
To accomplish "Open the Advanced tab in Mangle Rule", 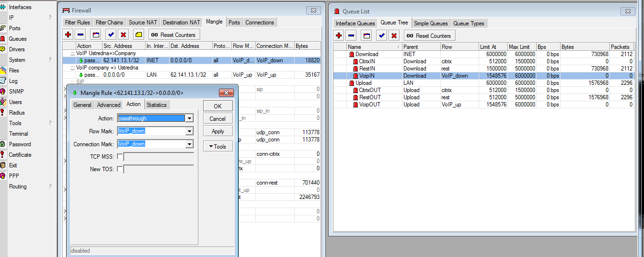I will [109, 105].
